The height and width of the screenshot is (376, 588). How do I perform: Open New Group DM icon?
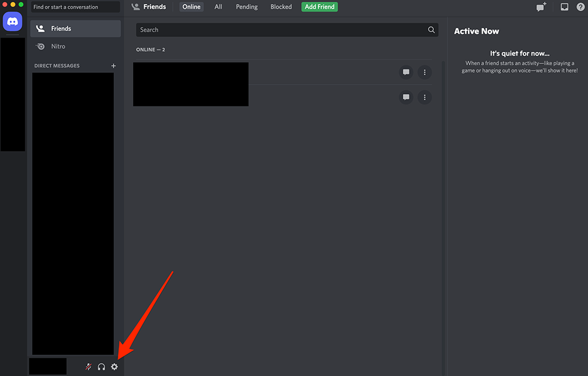(x=540, y=7)
